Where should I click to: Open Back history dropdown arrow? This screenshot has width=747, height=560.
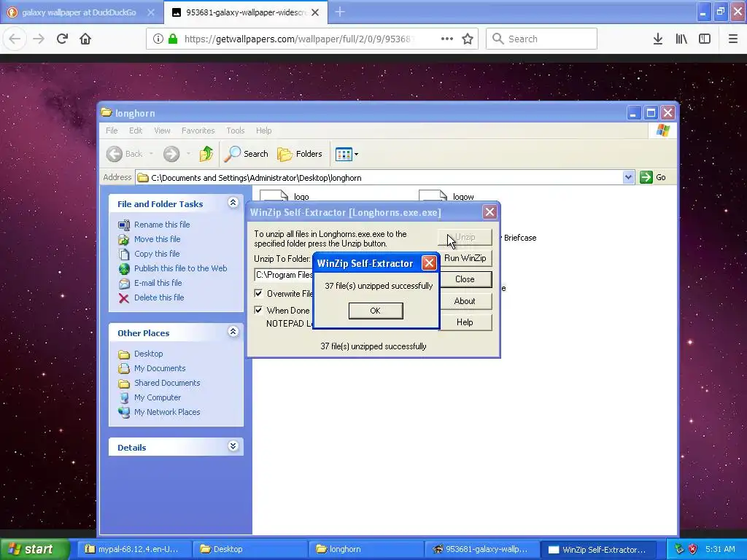tap(151, 154)
